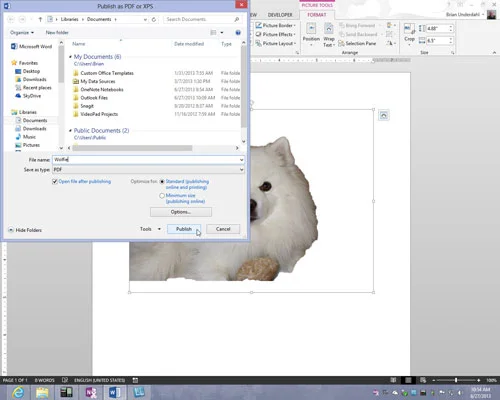Click the refresh icon in address bar
This screenshot has height=400, width=500.
154,19
